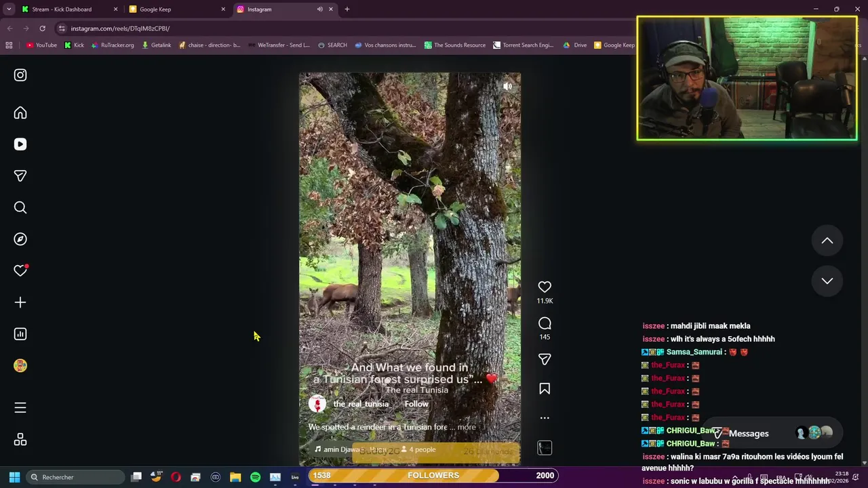
Task: Click taskbar Rechercher search box
Action: click(x=75, y=477)
